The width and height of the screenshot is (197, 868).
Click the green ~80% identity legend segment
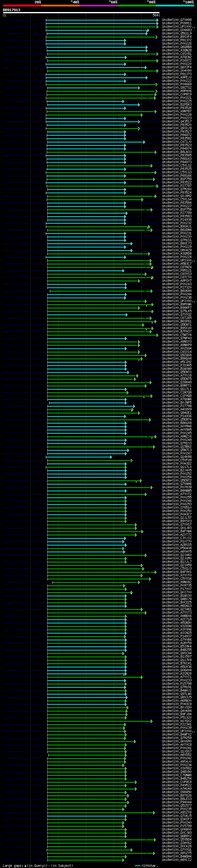click(x=137, y=6)
